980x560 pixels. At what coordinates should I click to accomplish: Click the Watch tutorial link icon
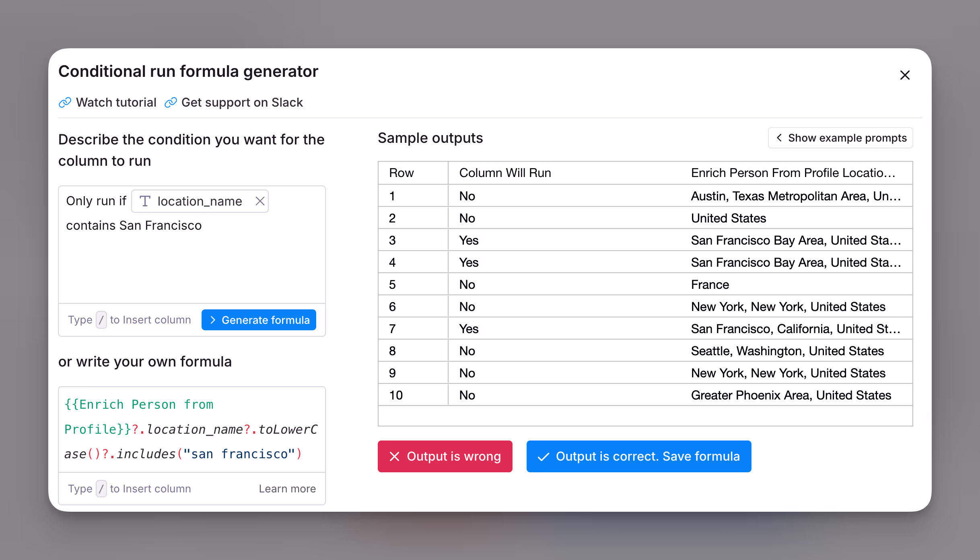point(65,103)
